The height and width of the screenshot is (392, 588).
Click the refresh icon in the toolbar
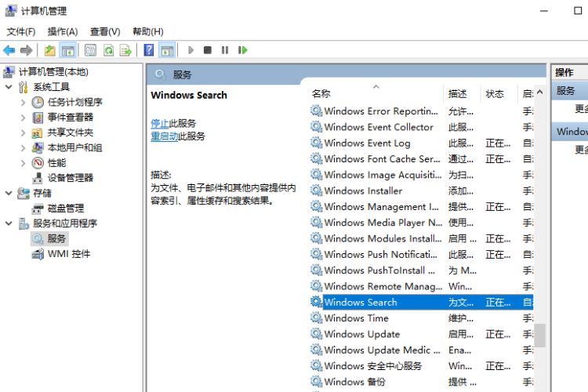tap(108, 50)
